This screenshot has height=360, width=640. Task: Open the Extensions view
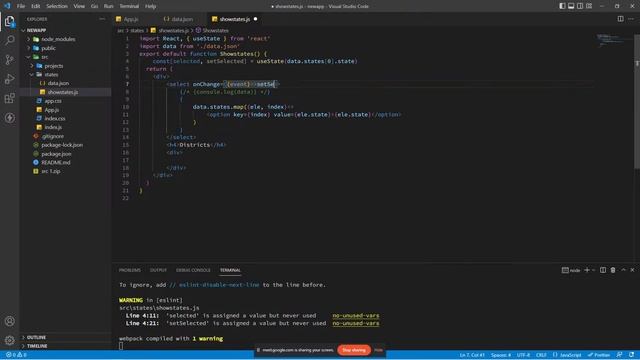pos(9,98)
